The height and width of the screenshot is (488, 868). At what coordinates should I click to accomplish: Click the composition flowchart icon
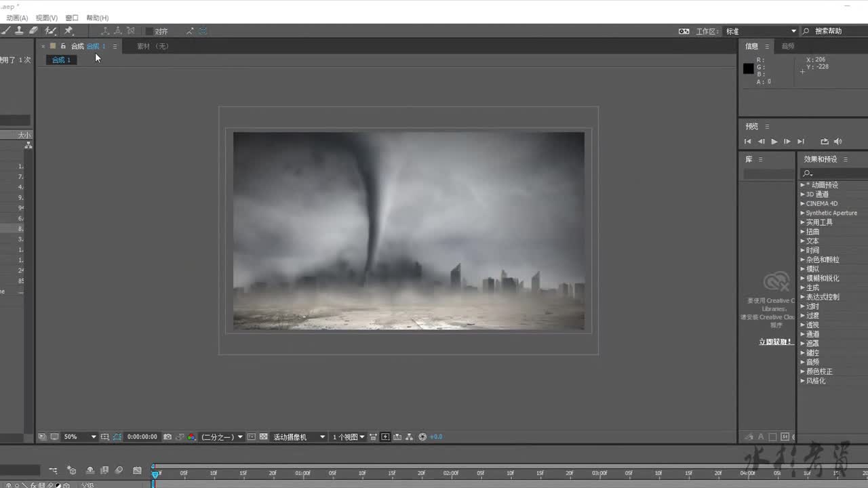[409, 437]
